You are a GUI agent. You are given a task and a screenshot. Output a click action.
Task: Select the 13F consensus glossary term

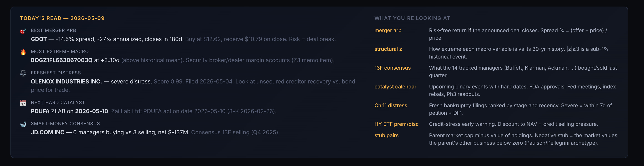click(x=392, y=68)
